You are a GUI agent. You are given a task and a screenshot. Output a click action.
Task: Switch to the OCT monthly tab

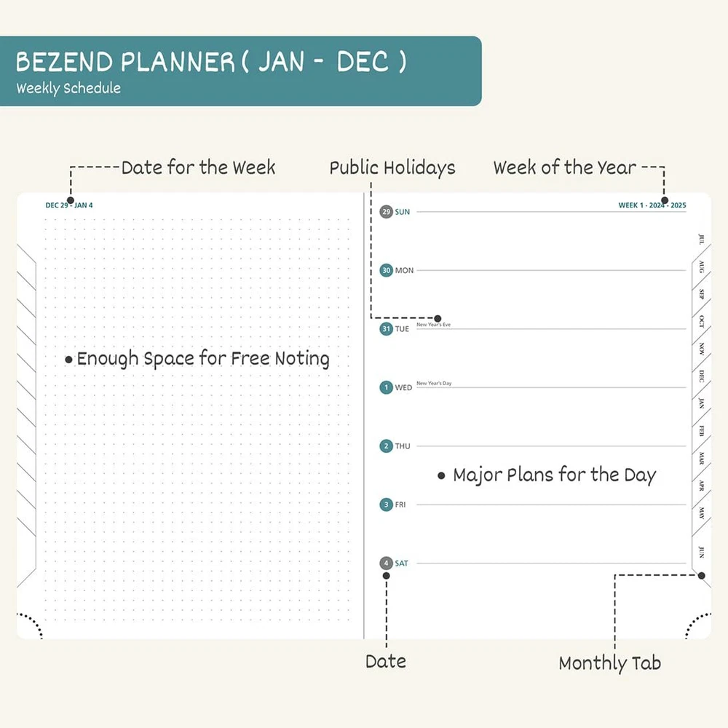tap(701, 321)
